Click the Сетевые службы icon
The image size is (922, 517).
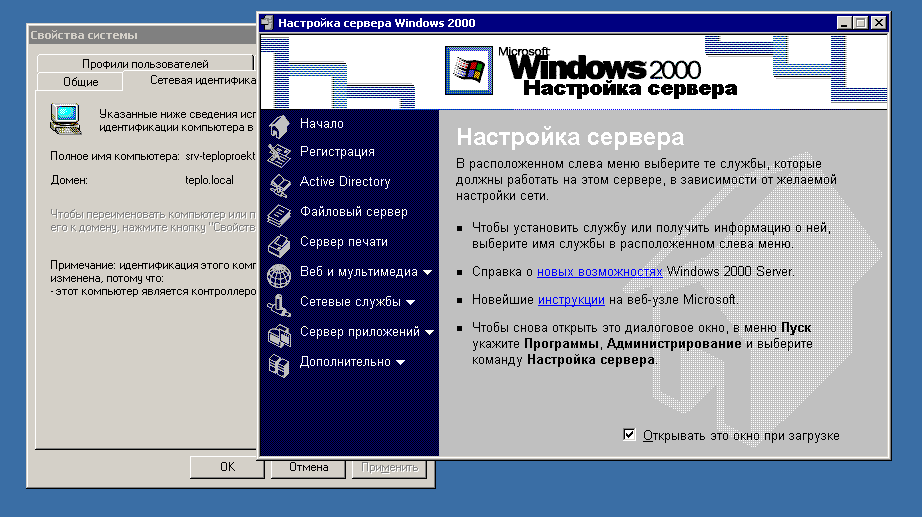[x=279, y=305]
